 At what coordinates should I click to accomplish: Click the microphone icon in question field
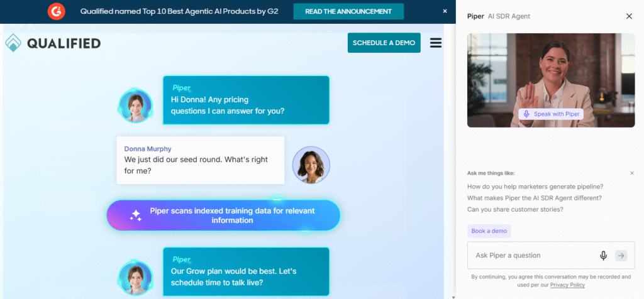(603, 256)
